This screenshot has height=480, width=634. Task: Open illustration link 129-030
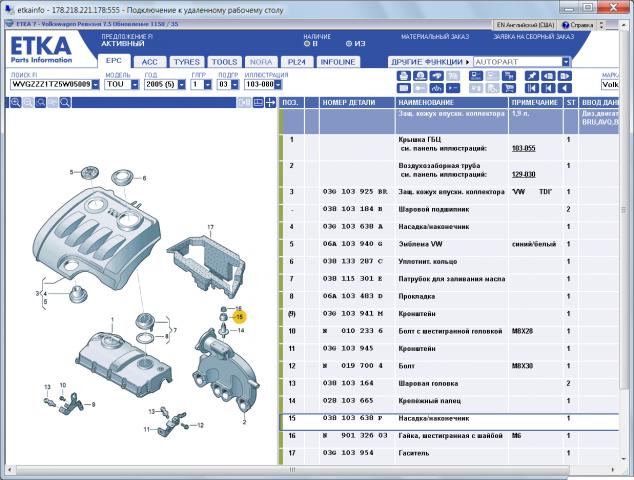[524, 174]
